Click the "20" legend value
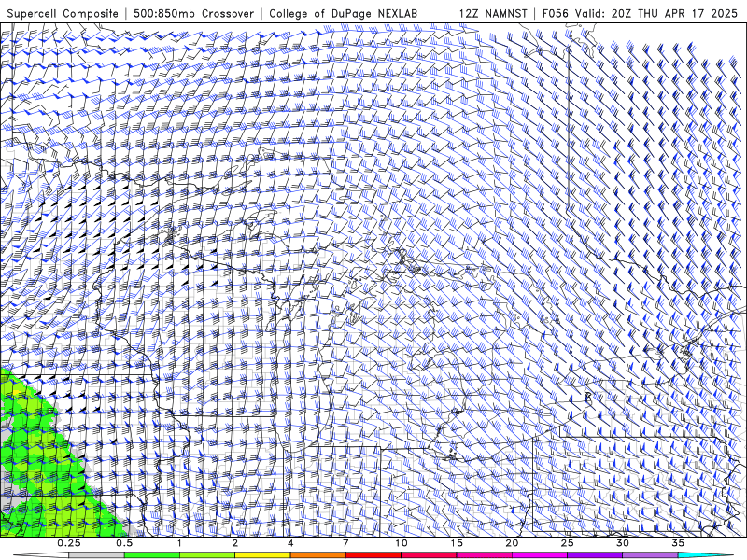The width and height of the screenshot is (747, 560). pyautogui.click(x=512, y=543)
